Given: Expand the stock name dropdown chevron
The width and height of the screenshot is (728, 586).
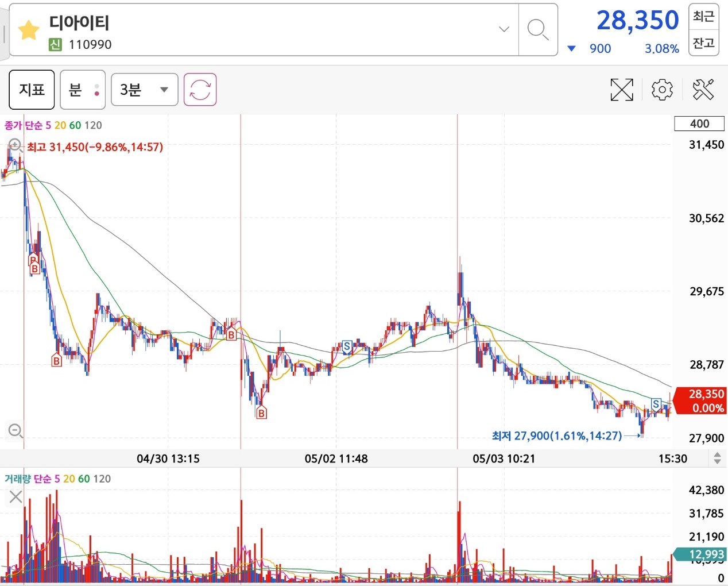Looking at the screenshot, I should (x=504, y=29).
